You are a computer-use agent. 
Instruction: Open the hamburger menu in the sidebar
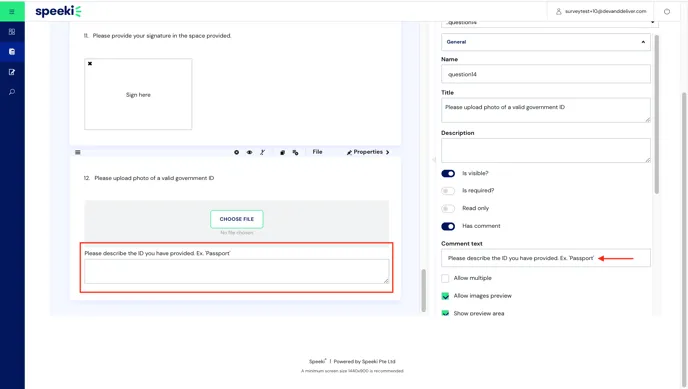(x=12, y=11)
